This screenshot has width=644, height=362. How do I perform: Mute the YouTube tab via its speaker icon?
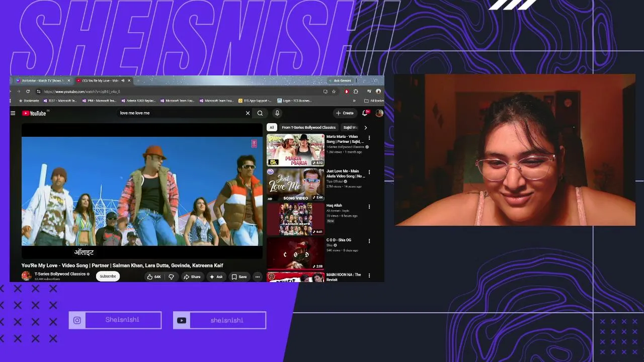tap(123, 80)
